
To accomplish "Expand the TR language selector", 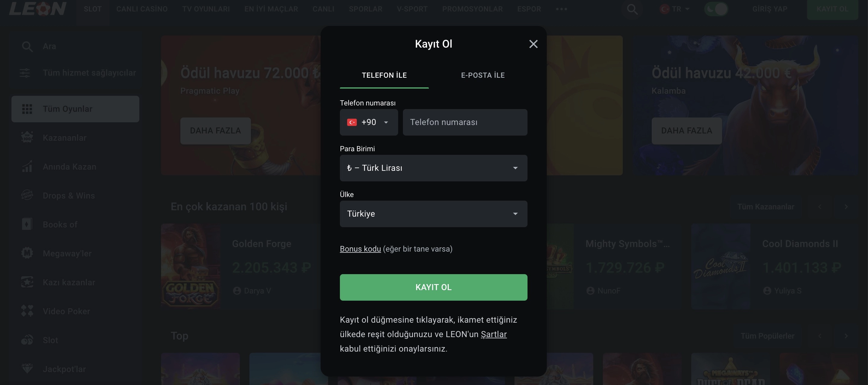I will (675, 9).
